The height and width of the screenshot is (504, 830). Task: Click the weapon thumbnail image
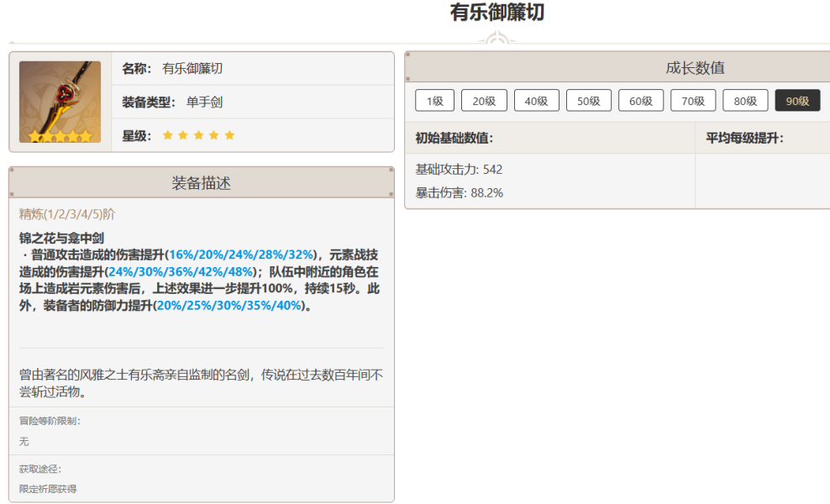coord(60,102)
